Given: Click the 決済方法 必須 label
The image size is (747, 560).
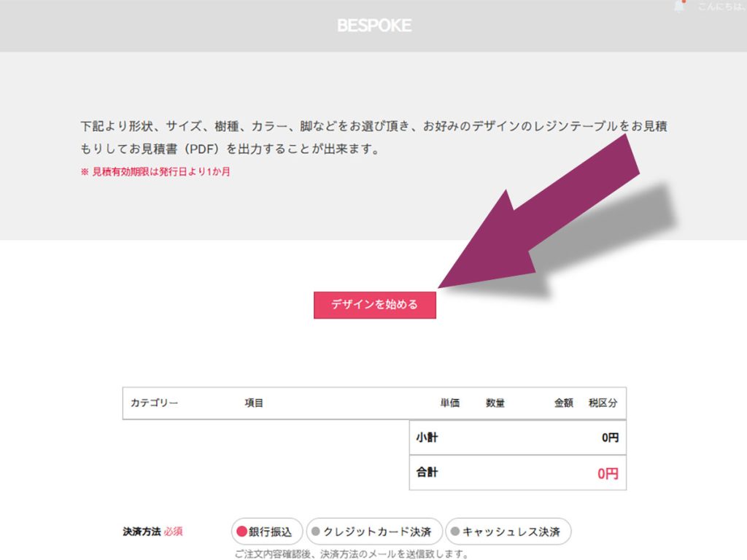Looking at the screenshot, I should pyautogui.click(x=152, y=532).
